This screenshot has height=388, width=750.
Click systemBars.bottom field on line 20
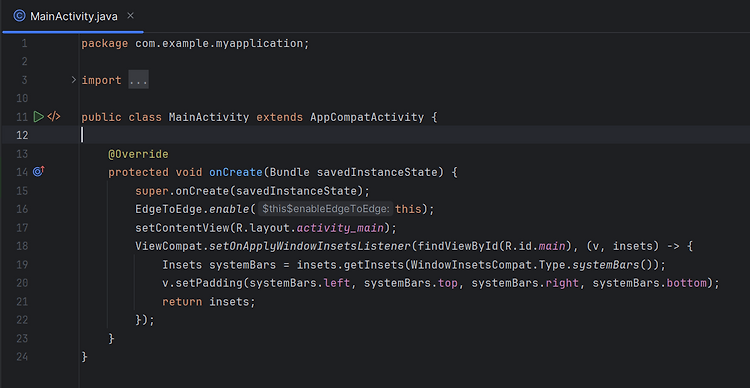point(650,283)
